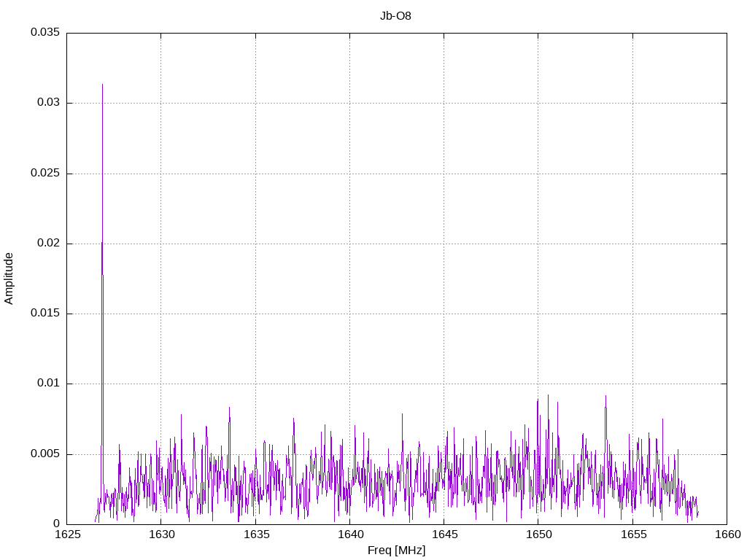Click the 1655 x-axis tick label

[632, 535]
